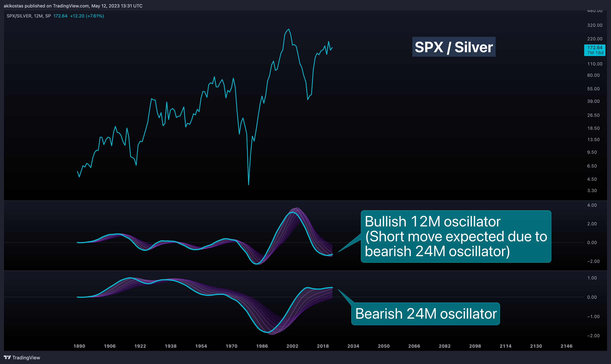611x364 pixels.
Task: Click the 26.50 price axis label
Action: click(x=593, y=115)
